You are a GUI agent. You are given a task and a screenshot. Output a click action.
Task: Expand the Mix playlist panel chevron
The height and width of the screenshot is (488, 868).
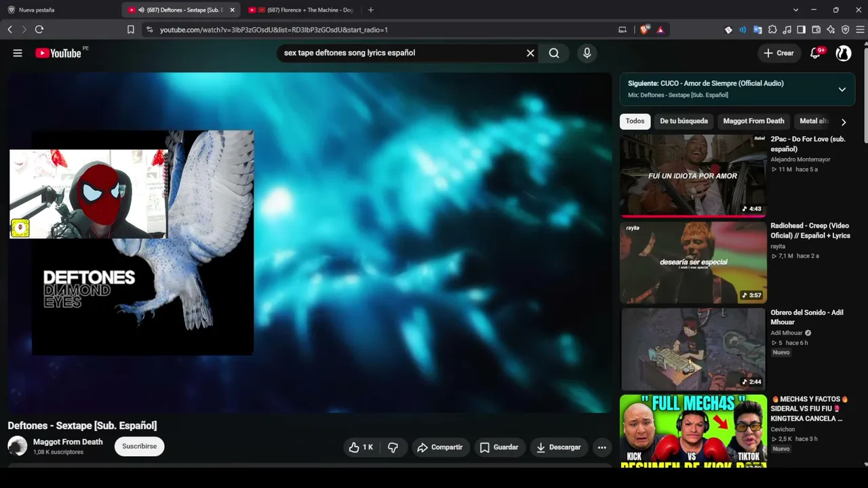[842, 89]
